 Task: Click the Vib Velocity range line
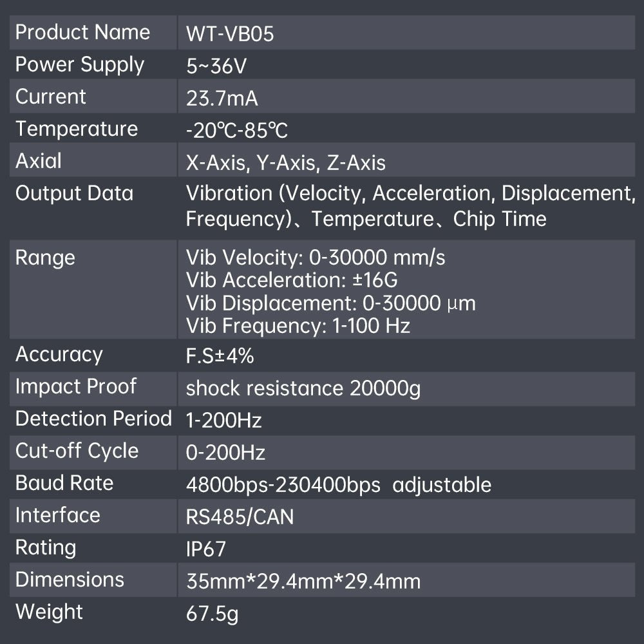pyautogui.click(x=316, y=258)
